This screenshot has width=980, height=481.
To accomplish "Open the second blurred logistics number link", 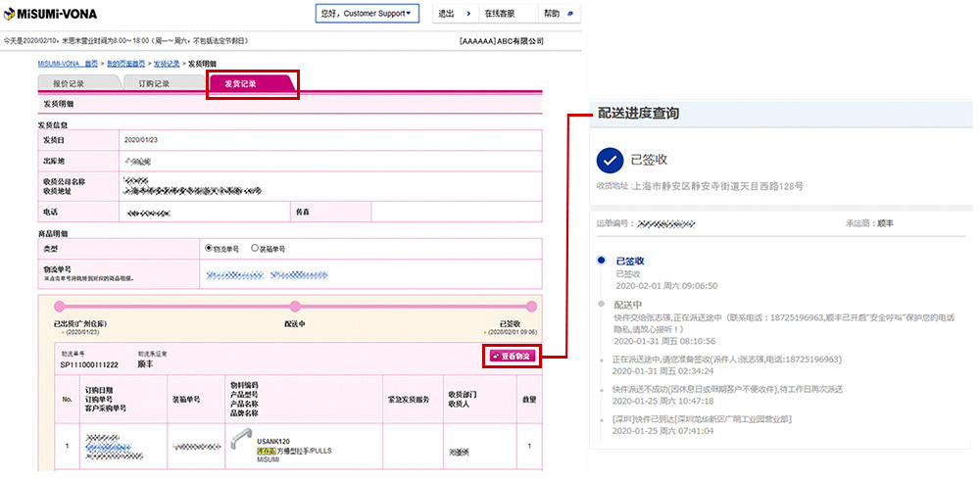I will tap(299, 275).
